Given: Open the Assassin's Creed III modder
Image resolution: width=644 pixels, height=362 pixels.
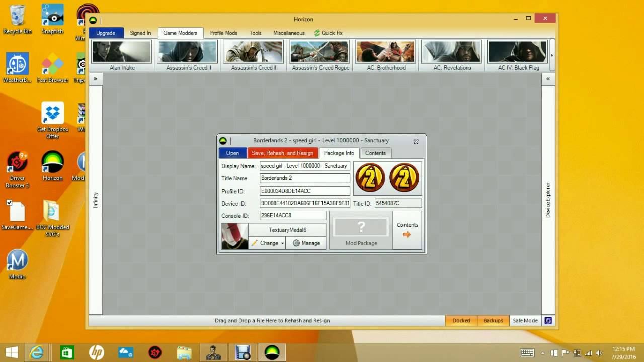Looking at the screenshot, I should pos(254,55).
